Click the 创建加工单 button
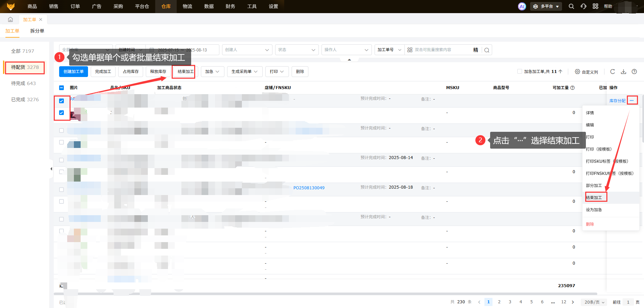Screen dimensions: 644x308 click(x=74, y=72)
